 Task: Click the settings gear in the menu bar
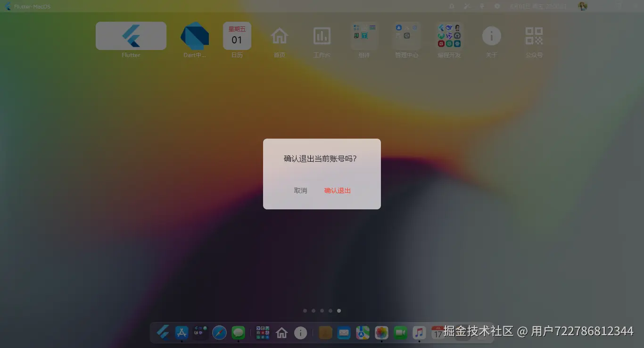pos(496,6)
